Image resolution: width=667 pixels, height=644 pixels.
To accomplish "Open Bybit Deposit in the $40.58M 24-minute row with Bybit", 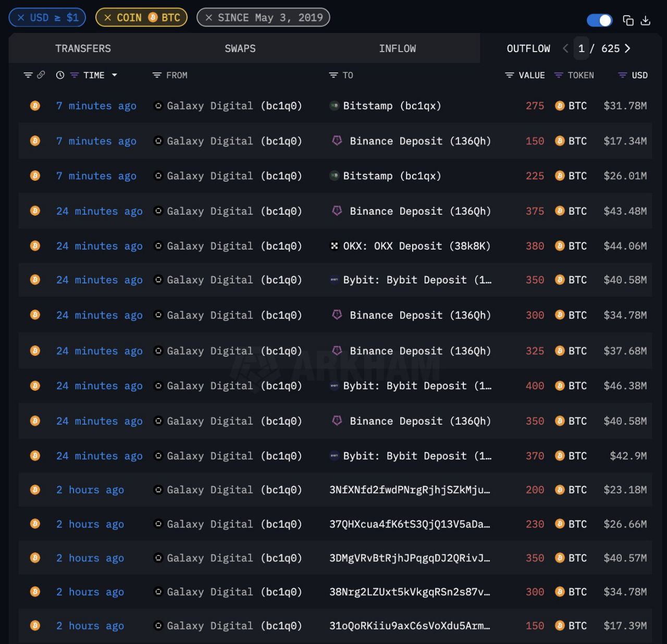I will tap(417, 280).
